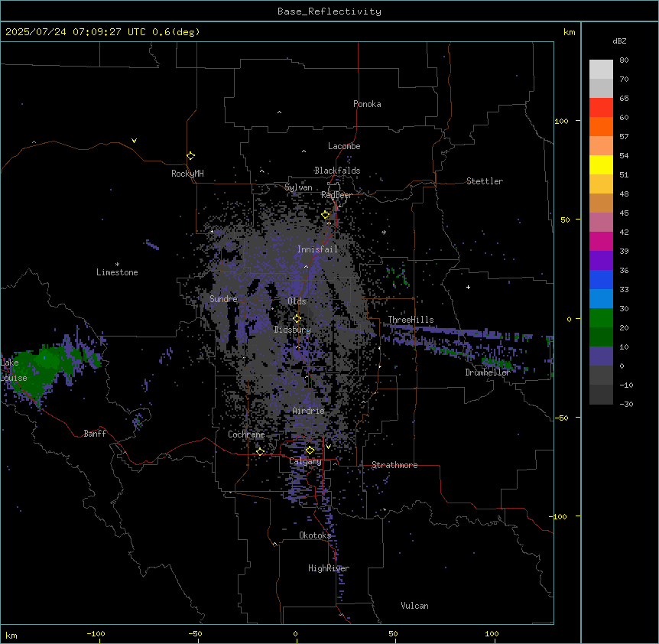Click the yellow diamond marker south of RedDeer
This screenshot has height=644, width=659.
click(326, 215)
